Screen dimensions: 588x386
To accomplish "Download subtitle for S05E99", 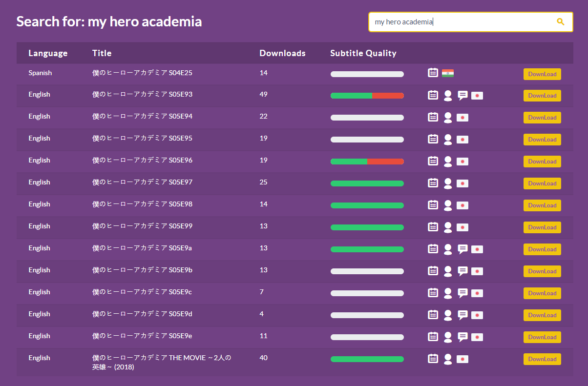I will [542, 227].
